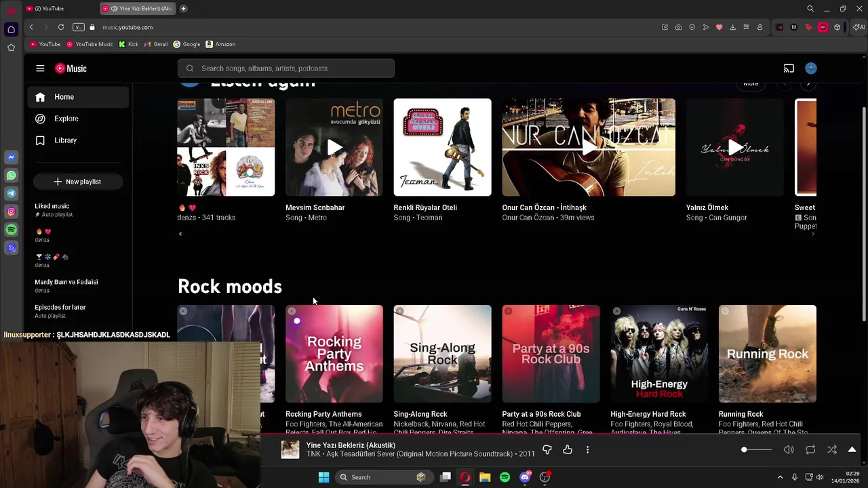Show hidden system tray icons
This screenshot has width=868, height=488.
point(780,477)
